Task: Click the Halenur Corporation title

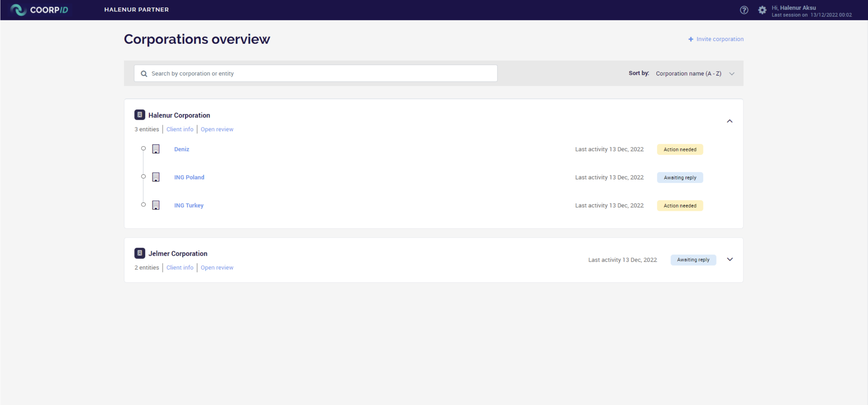Action: (x=179, y=115)
